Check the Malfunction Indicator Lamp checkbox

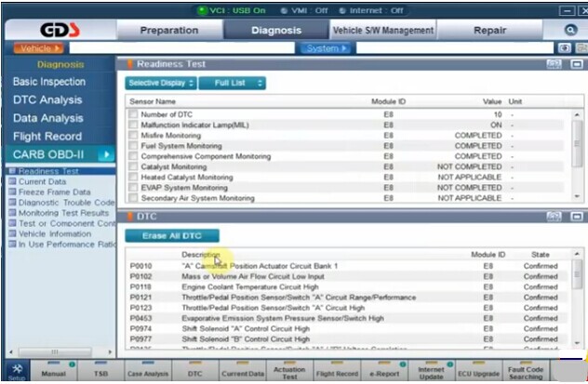coord(133,125)
